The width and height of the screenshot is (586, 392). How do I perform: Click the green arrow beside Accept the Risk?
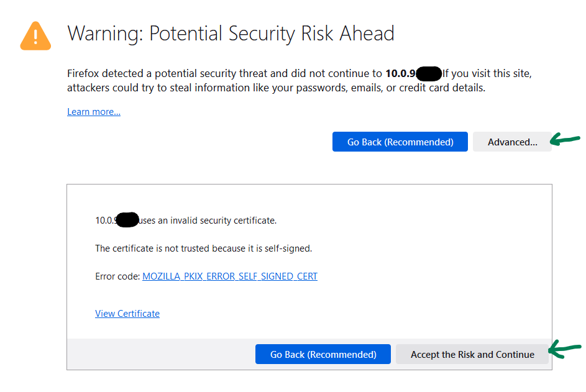click(565, 349)
